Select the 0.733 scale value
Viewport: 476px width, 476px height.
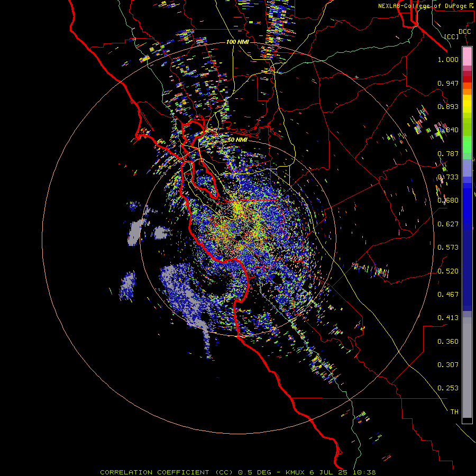(448, 177)
